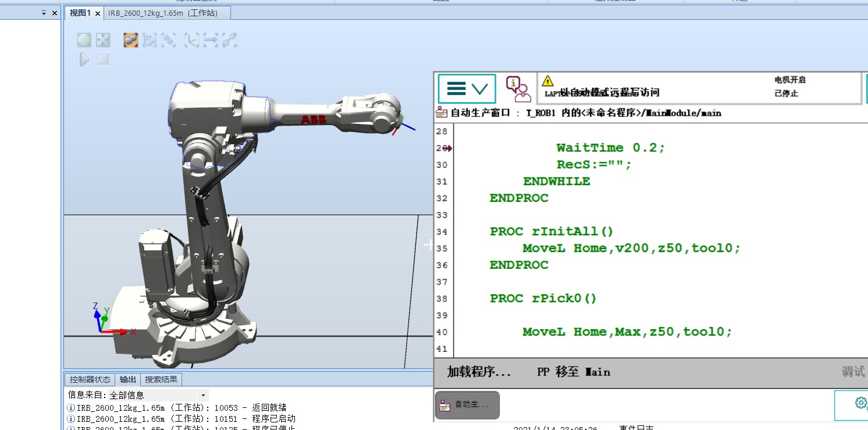The image size is (868, 430).
Task: Click PP 移至 Main button
Action: [573, 372]
